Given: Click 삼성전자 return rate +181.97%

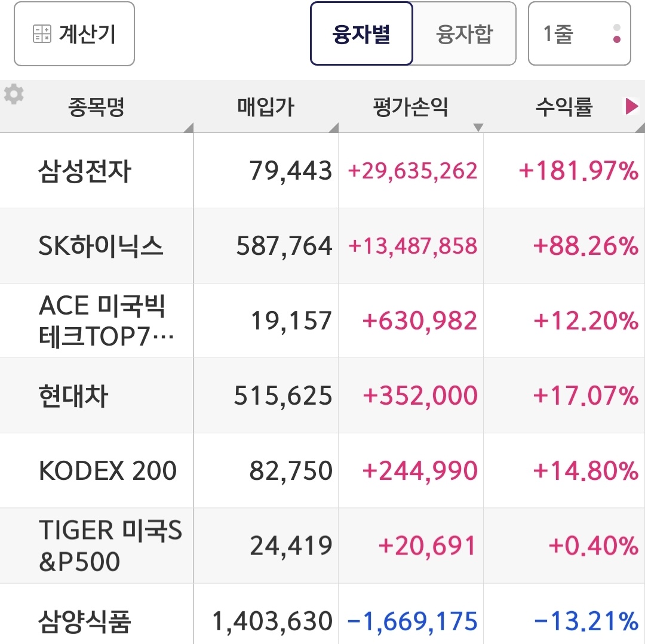Looking at the screenshot, I should click(579, 171).
